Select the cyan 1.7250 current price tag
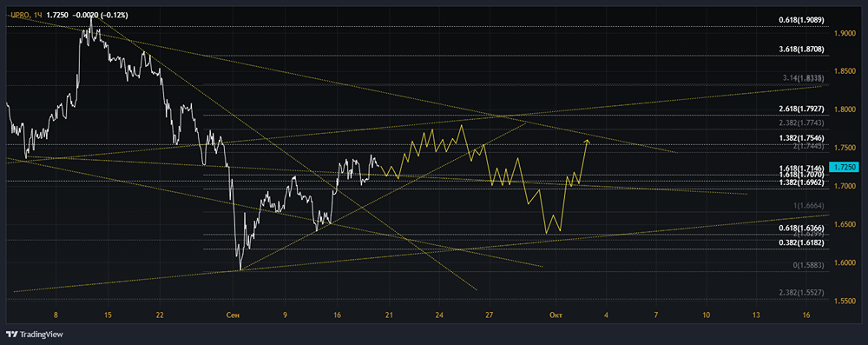The width and height of the screenshot is (868, 345). (x=845, y=166)
